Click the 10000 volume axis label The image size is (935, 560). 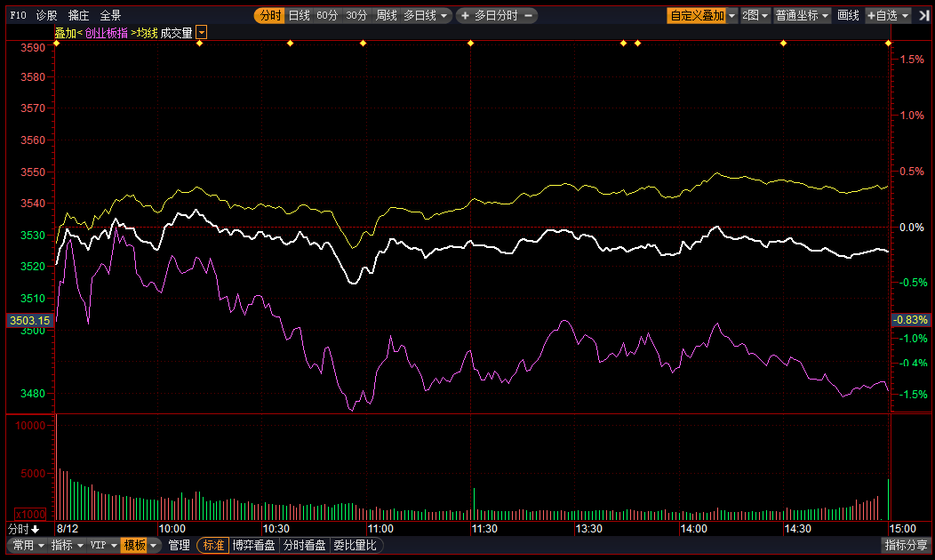point(30,426)
